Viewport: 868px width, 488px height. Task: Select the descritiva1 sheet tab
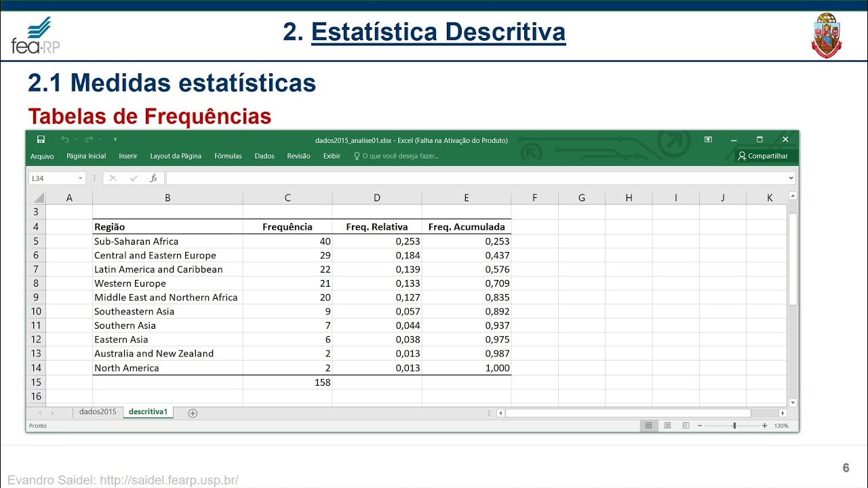pyautogui.click(x=148, y=412)
